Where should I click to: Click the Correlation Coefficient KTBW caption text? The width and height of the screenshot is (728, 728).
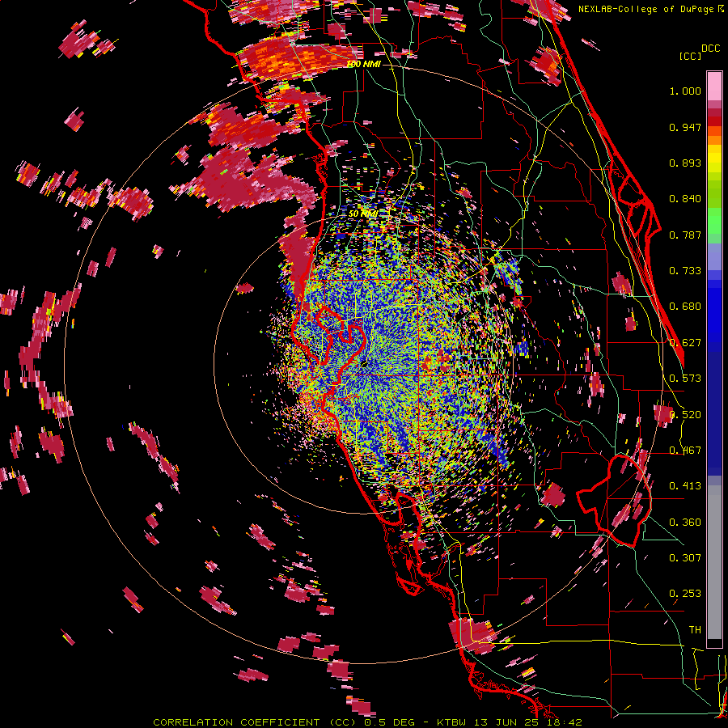[x=367, y=722]
